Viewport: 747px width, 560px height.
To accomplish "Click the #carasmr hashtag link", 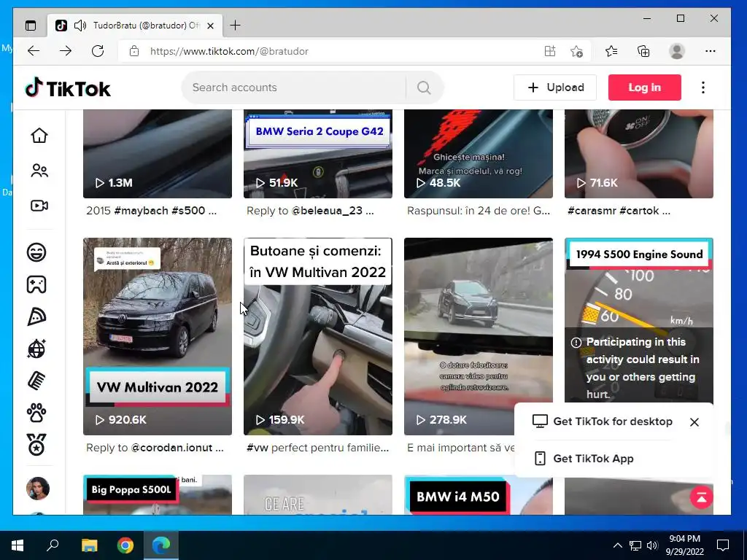I will [x=592, y=211].
